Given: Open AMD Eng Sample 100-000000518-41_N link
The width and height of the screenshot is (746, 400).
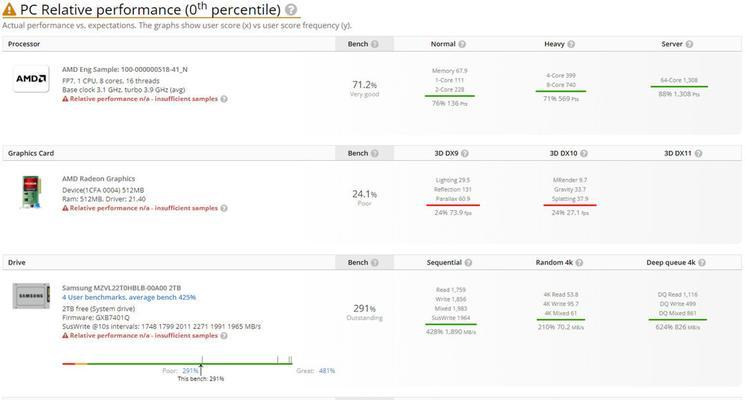Looking at the screenshot, I should 125,69.
